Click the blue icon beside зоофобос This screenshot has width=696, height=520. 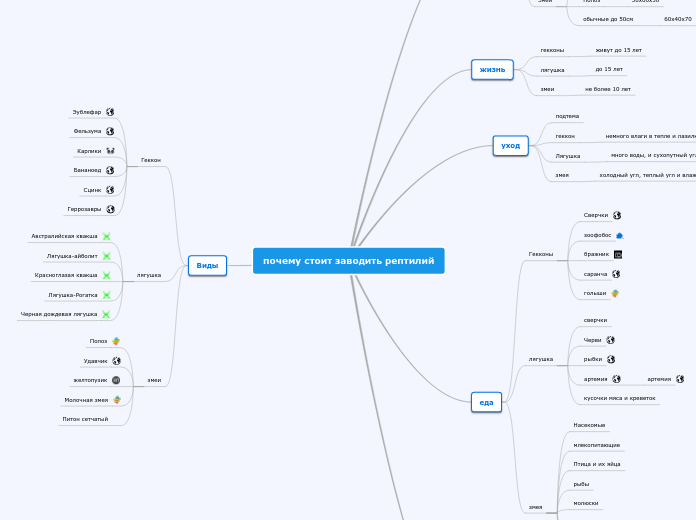620,235
